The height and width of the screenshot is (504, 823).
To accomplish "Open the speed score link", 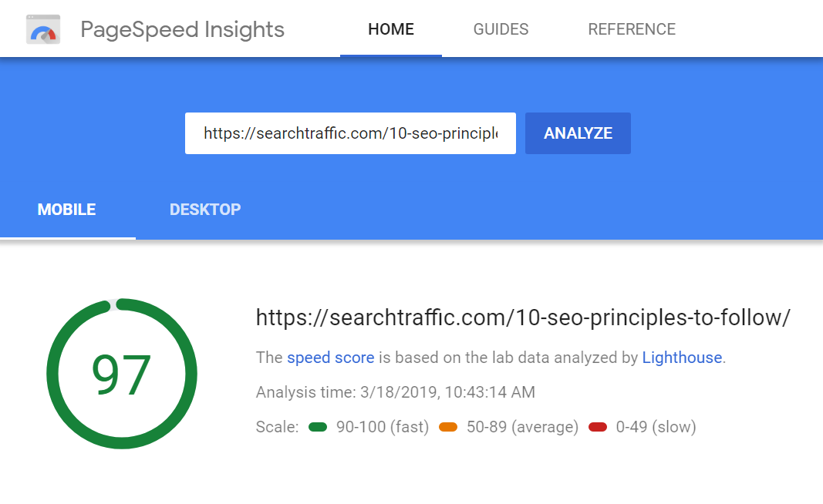I will point(331,358).
